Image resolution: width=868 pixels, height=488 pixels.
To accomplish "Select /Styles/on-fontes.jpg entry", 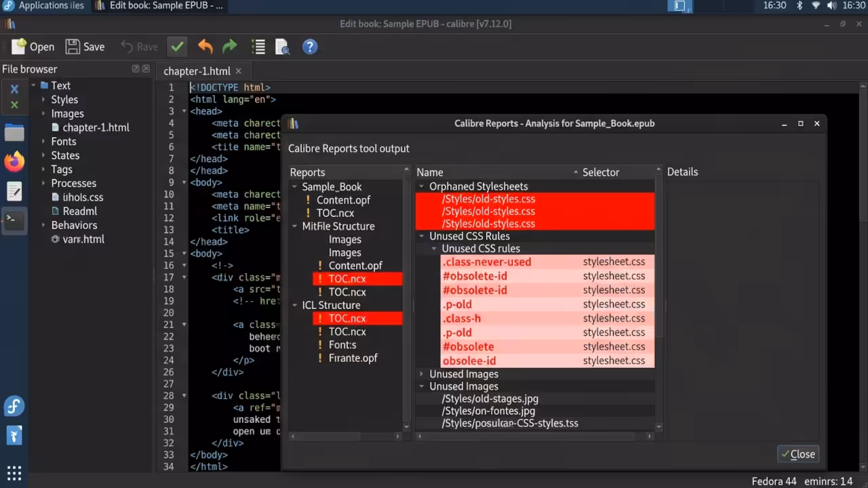I will [488, 411].
